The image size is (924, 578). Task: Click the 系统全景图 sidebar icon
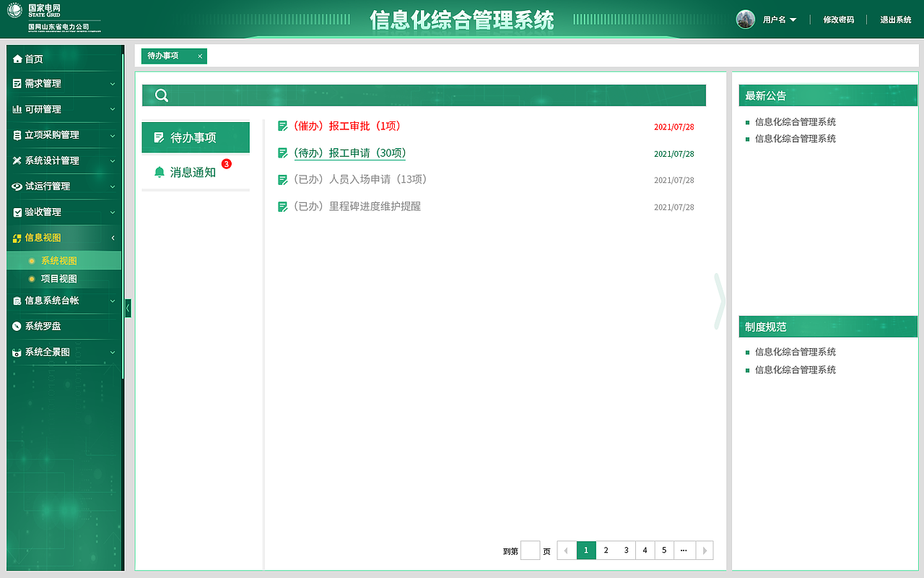click(x=17, y=353)
